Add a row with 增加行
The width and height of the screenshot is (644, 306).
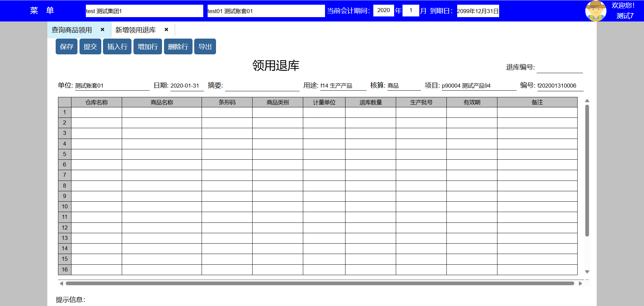click(148, 47)
